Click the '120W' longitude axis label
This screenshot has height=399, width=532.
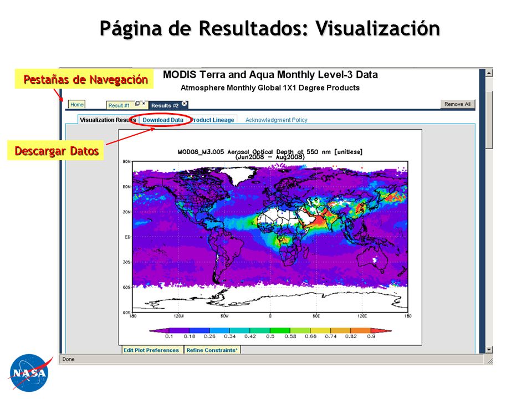(x=178, y=316)
